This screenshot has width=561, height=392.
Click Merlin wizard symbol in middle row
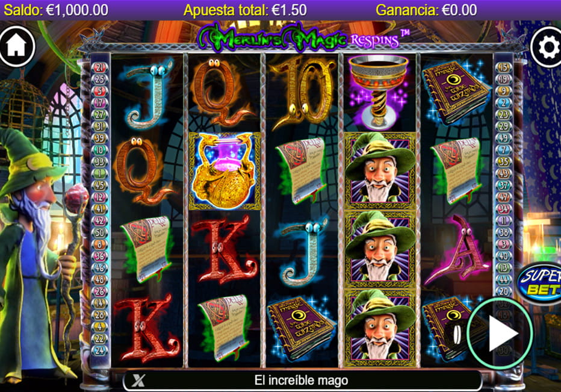coord(380,249)
